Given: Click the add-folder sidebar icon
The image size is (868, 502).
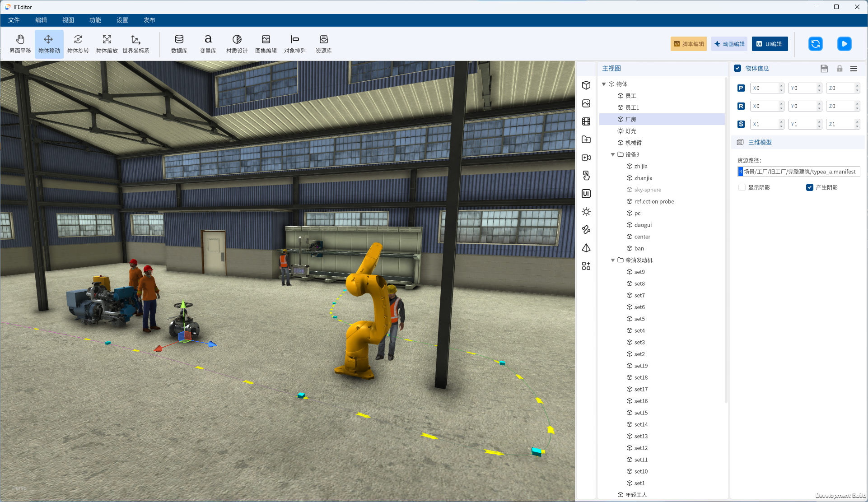Looking at the screenshot, I should 586,139.
